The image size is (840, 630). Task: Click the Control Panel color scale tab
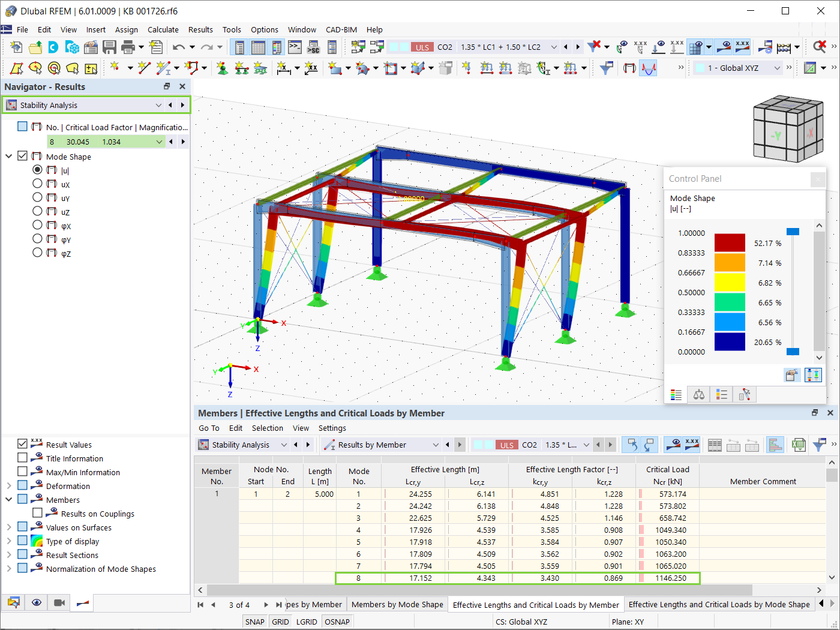(x=676, y=394)
